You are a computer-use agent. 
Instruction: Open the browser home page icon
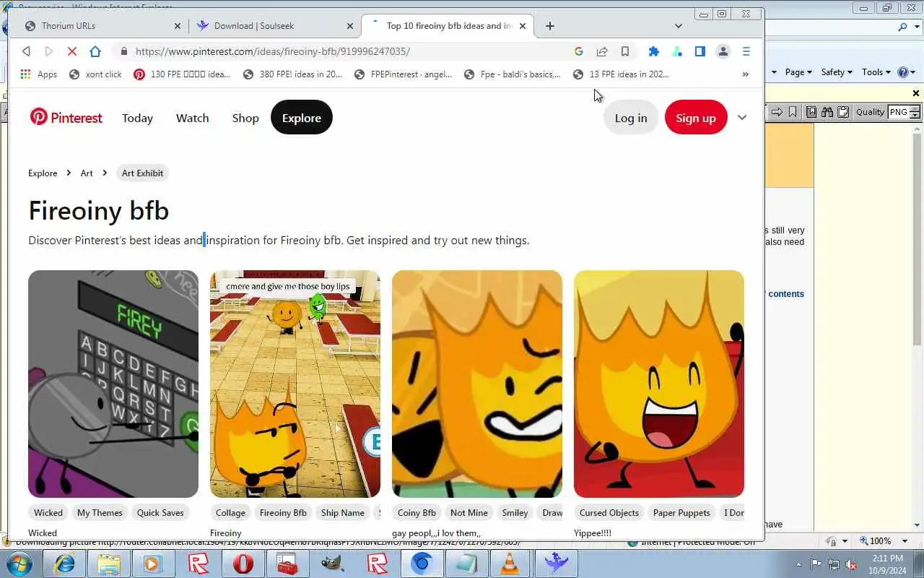tap(95, 51)
